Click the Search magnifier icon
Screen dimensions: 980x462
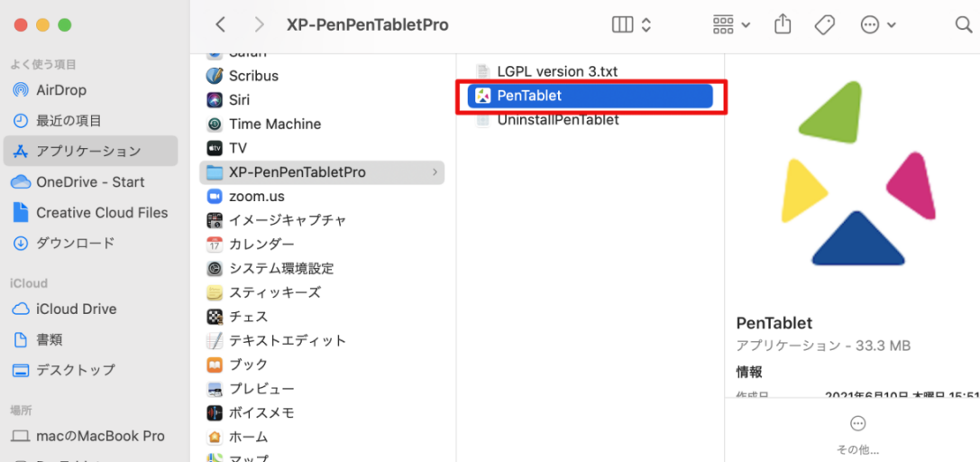963,25
